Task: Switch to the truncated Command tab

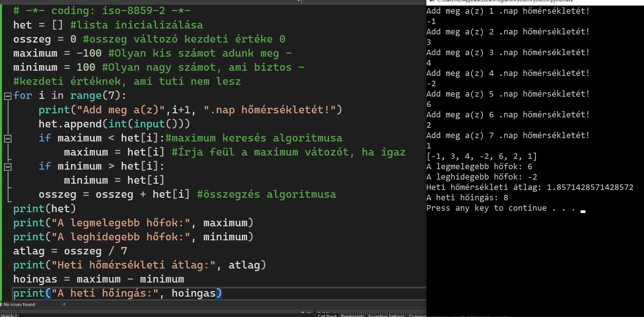Action: pos(417,315)
